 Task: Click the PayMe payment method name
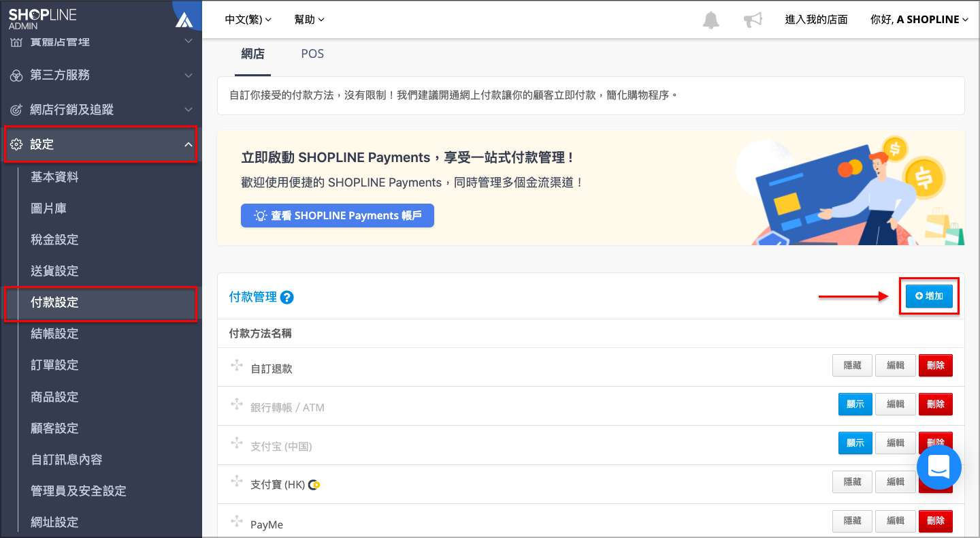[x=267, y=524]
